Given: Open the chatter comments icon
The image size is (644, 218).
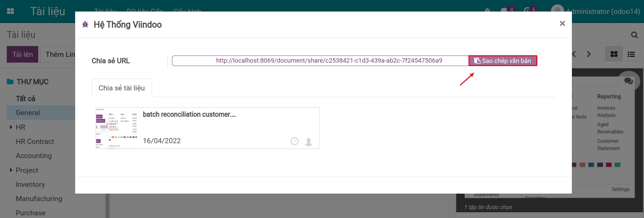Looking at the screenshot, I should [x=628, y=81].
